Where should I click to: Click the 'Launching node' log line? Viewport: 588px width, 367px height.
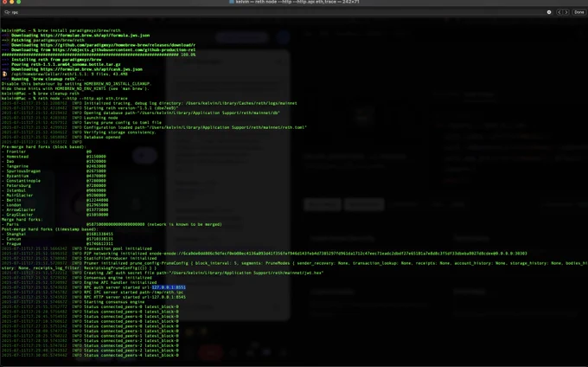coord(60,118)
